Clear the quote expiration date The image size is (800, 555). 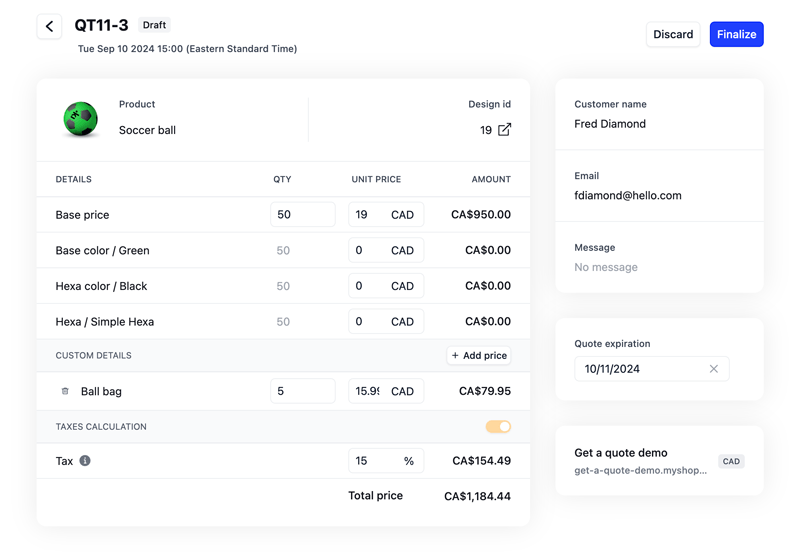point(713,369)
